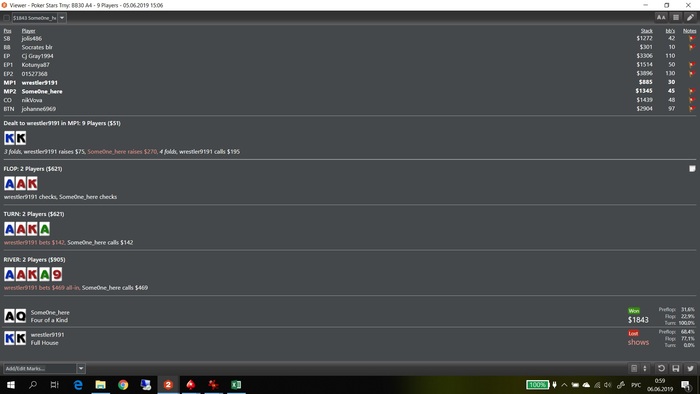
Task: Open the note flag for Kotunya87
Action: (692, 65)
